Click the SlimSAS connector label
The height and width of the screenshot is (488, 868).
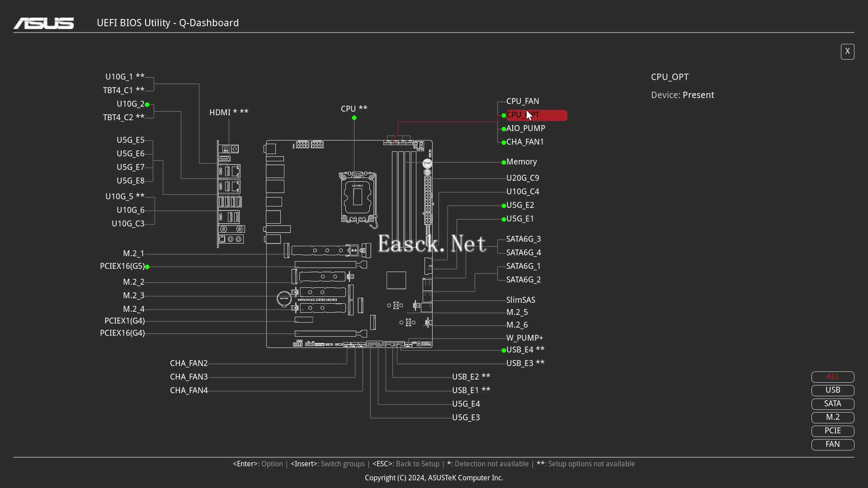pyautogui.click(x=521, y=300)
